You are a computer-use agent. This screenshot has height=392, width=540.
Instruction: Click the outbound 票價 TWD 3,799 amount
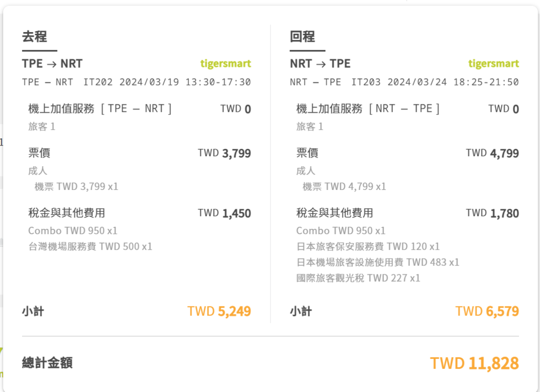pos(225,153)
